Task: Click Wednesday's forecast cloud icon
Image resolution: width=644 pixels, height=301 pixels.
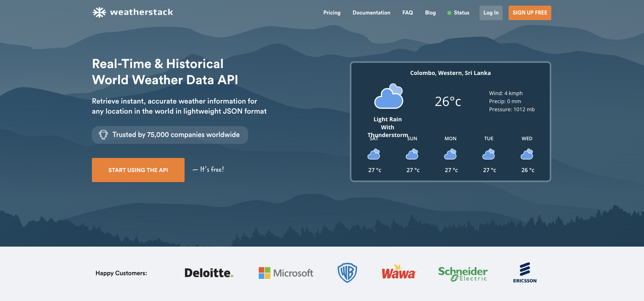Action: (527, 154)
